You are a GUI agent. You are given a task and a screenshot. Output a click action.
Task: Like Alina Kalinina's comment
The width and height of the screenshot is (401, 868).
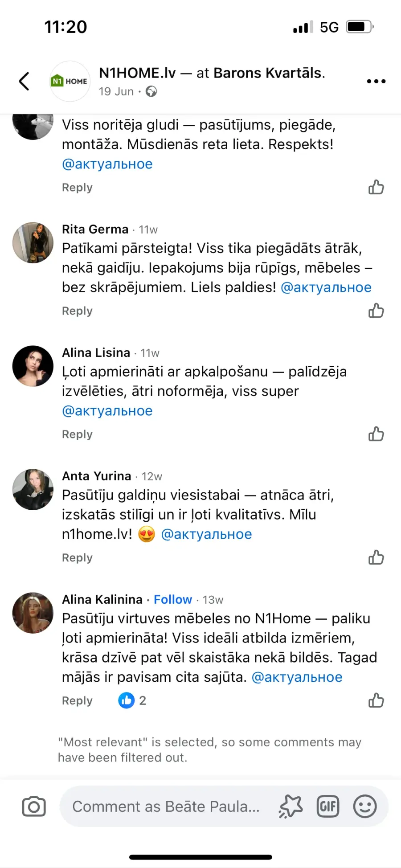[x=376, y=700]
